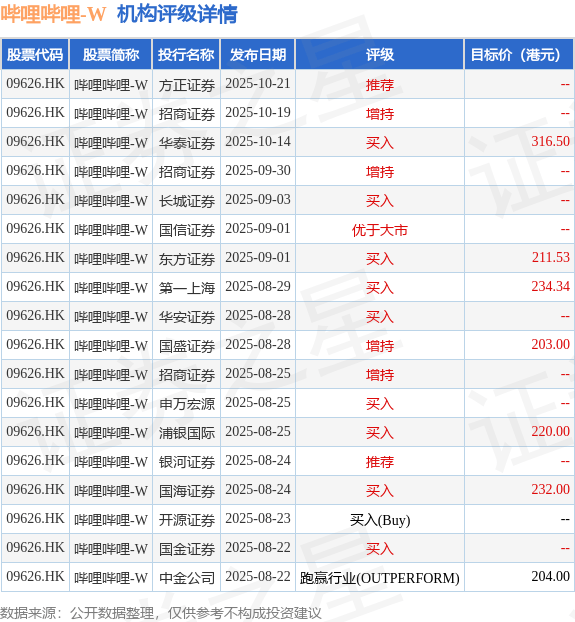Viewport: 575px width, 622px height.
Task: Click target price 316.50
Action: click(x=550, y=142)
